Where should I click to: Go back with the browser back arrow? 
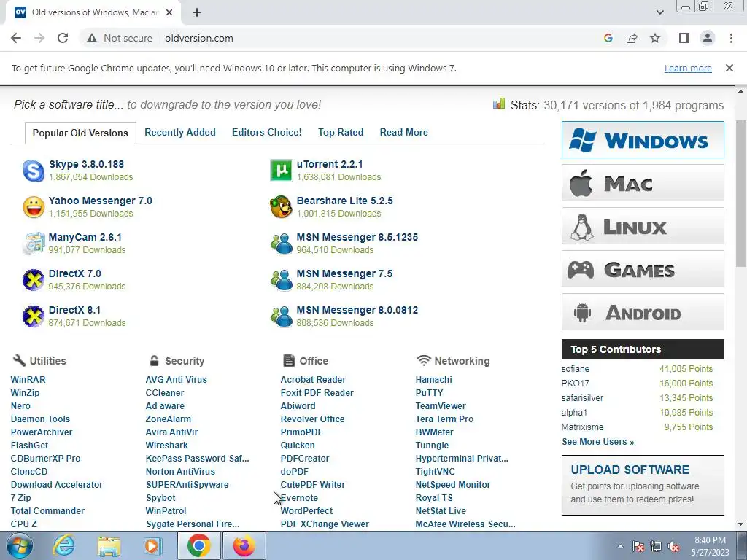(x=16, y=38)
